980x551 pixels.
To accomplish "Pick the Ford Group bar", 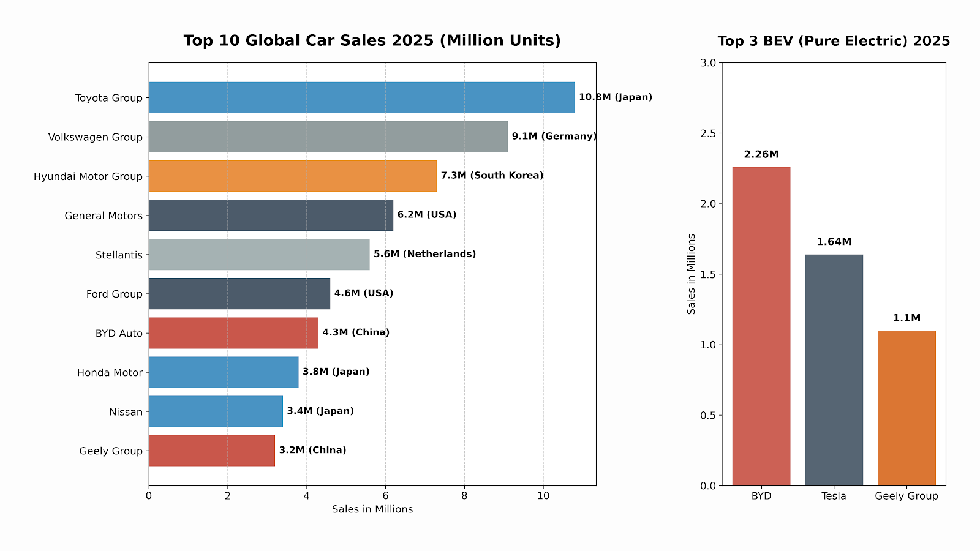I will click(239, 294).
